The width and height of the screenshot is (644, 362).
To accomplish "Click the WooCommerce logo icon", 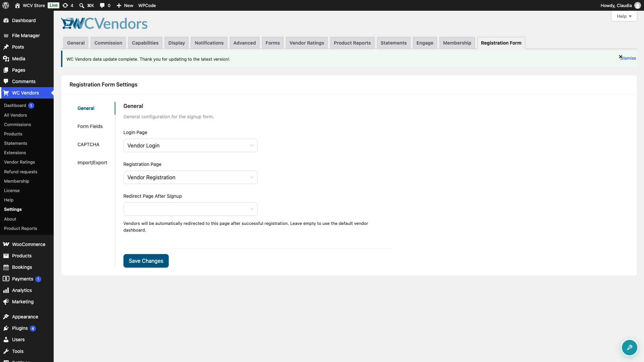I will click(6, 244).
